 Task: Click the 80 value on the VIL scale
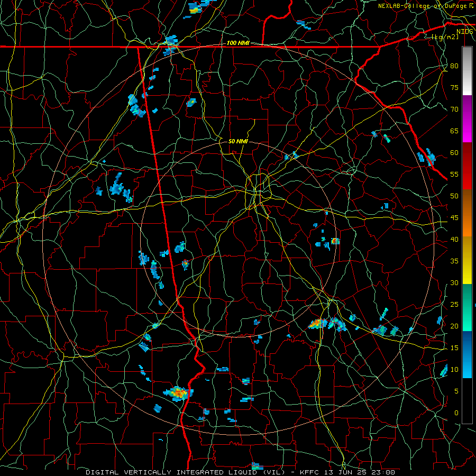[x=454, y=66]
